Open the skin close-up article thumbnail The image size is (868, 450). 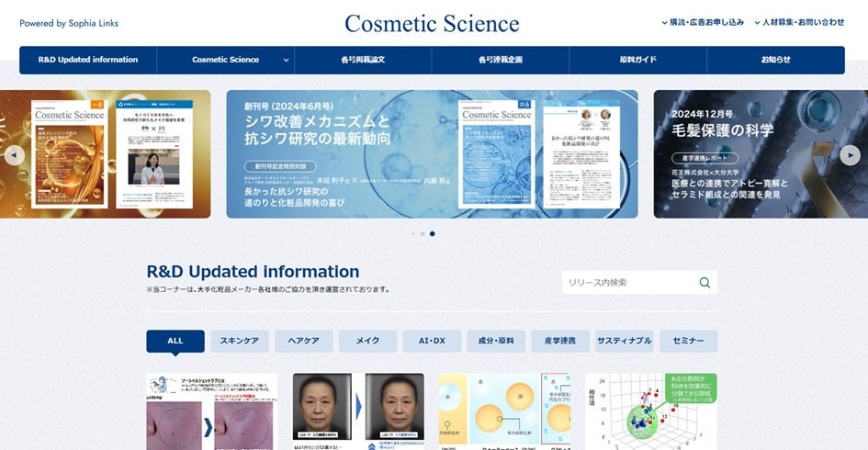(x=212, y=411)
